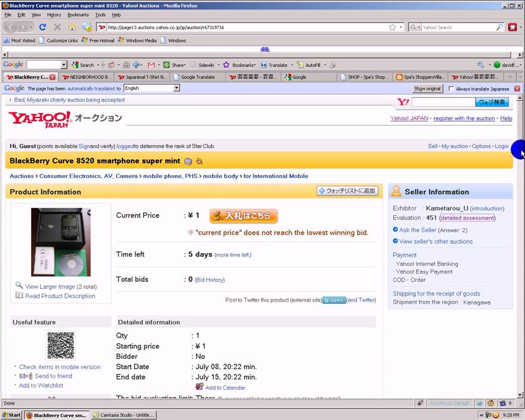Click the Yahoo page search input field

point(443,102)
